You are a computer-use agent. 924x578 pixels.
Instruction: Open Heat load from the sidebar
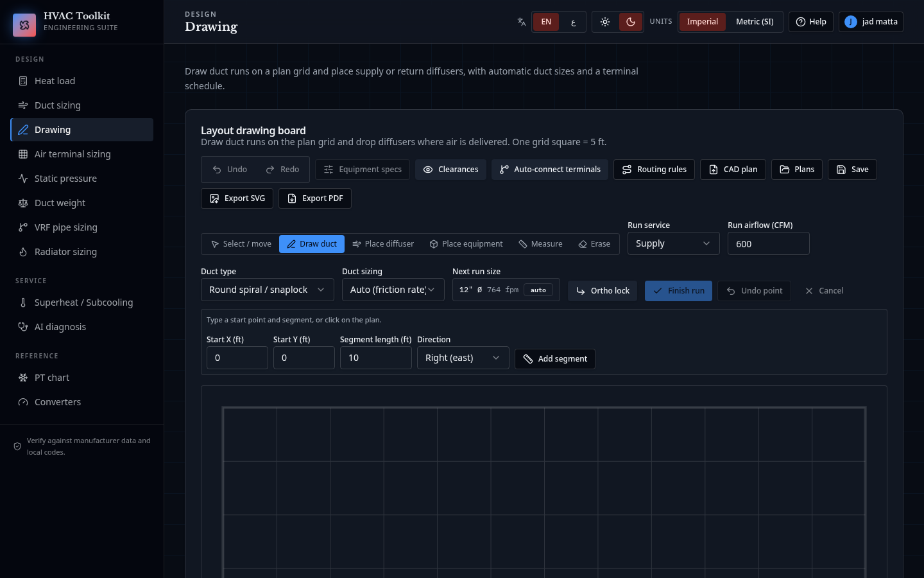click(x=82, y=81)
